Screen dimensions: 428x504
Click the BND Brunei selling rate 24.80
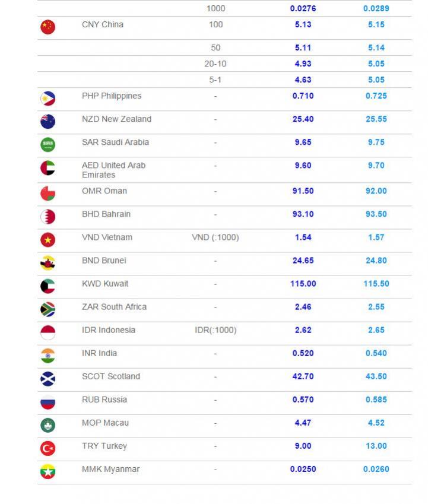click(376, 261)
